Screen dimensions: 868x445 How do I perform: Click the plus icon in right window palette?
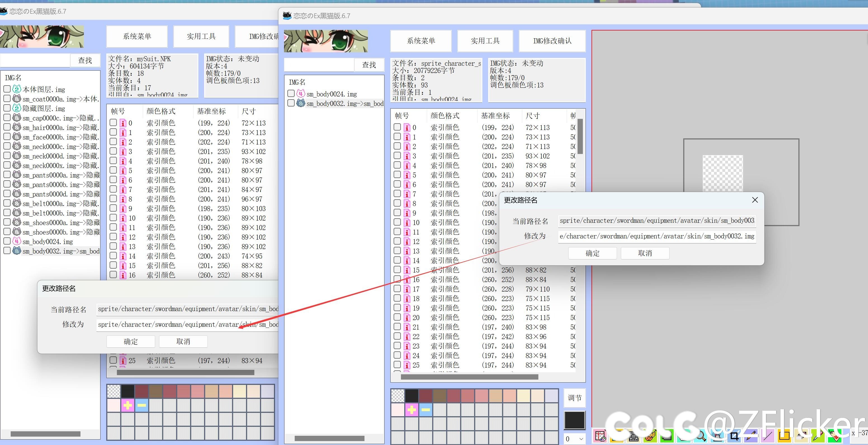click(x=411, y=410)
